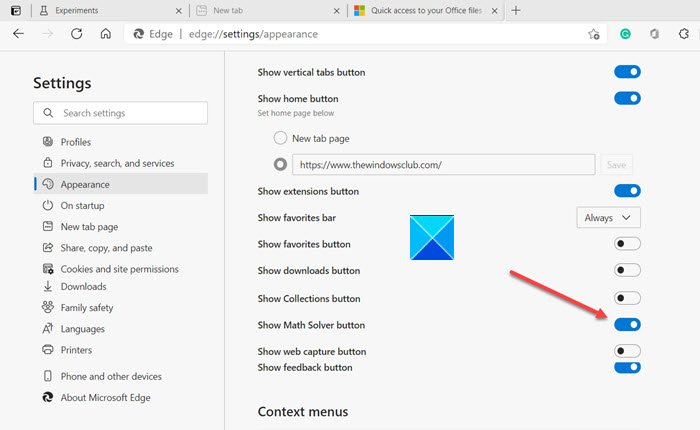Open Profiles settings section
Viewport: 700px width, 430px height.
pos(121,142)
